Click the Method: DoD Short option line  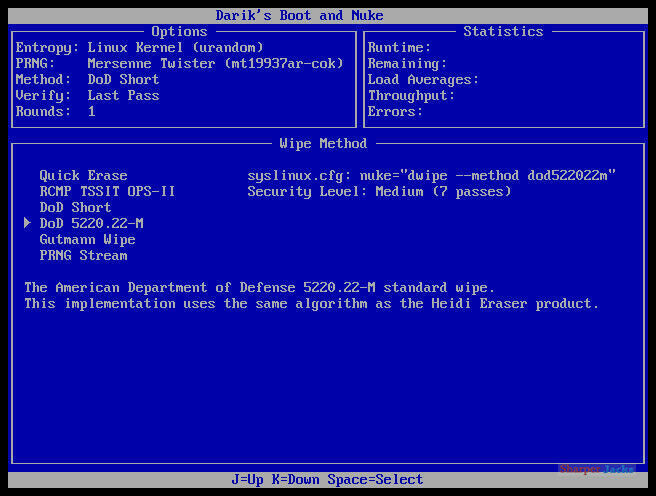(87, 79)
